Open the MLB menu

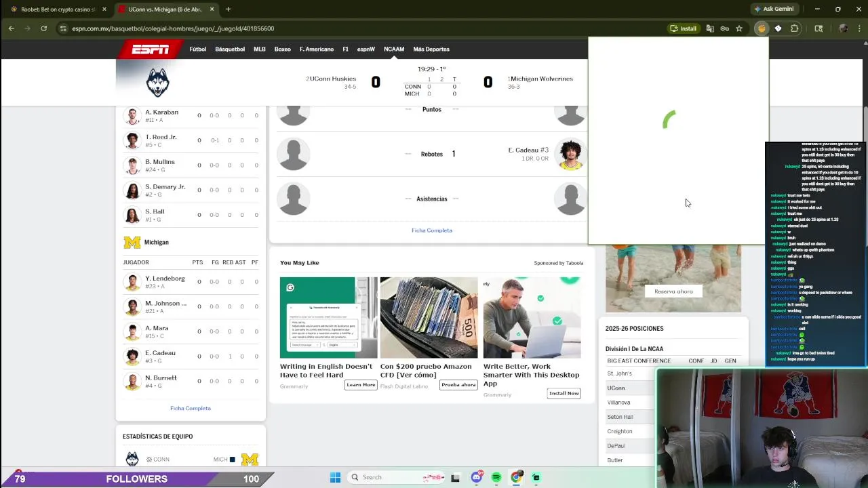(260, 49)
